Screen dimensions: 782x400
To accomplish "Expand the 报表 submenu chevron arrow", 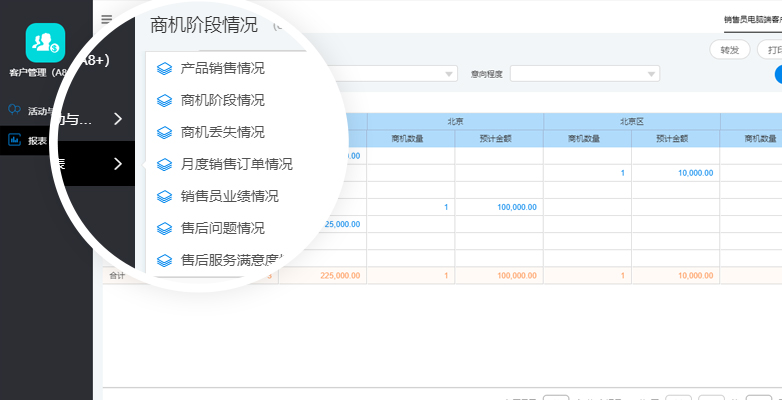I will coord(118,164).
